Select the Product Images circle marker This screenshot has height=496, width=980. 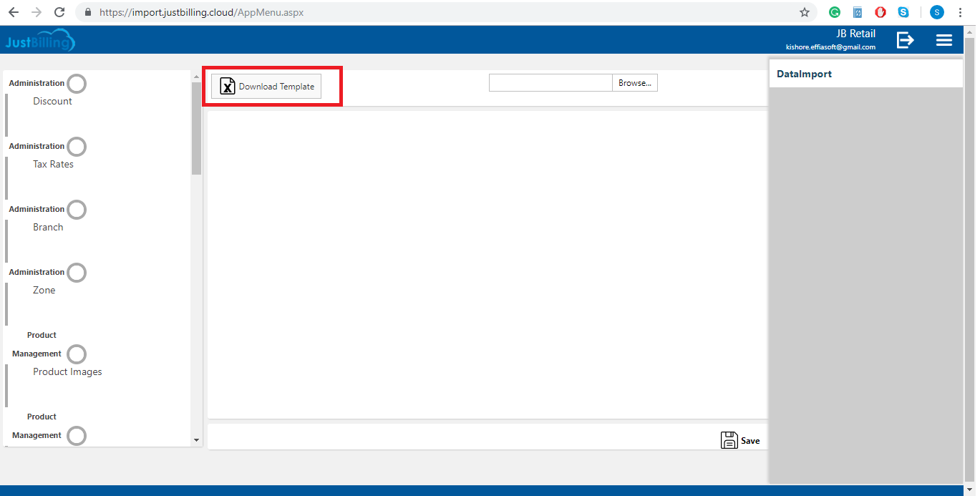coord(77,354)
